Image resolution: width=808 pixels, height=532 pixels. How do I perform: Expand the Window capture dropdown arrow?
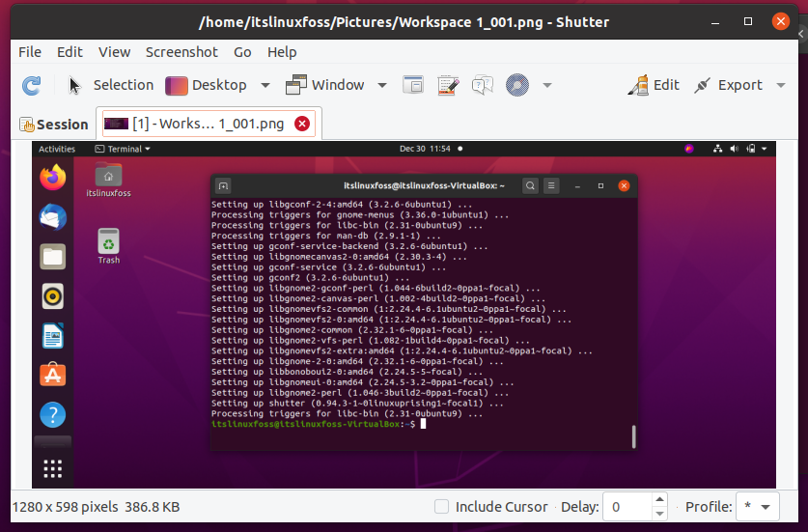point(382,85)
